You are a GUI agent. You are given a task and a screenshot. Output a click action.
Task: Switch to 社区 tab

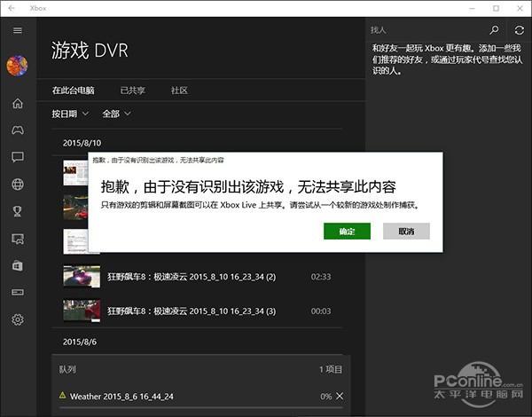[179, 90]
